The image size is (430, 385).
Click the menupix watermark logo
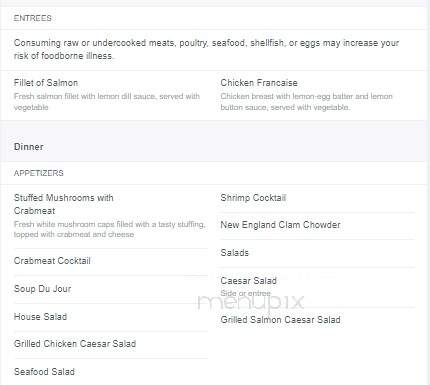tap(251, 302)
